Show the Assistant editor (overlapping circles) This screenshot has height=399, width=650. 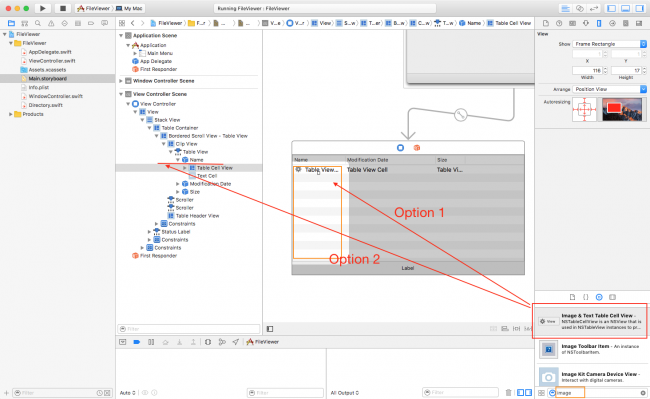point(580,8)
